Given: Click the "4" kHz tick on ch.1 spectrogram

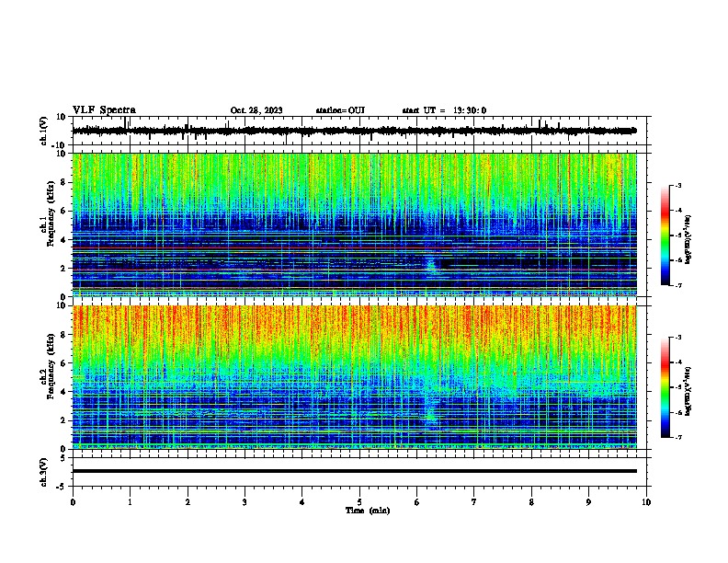Looking at the screenshot, I should [x=63, y=240].
